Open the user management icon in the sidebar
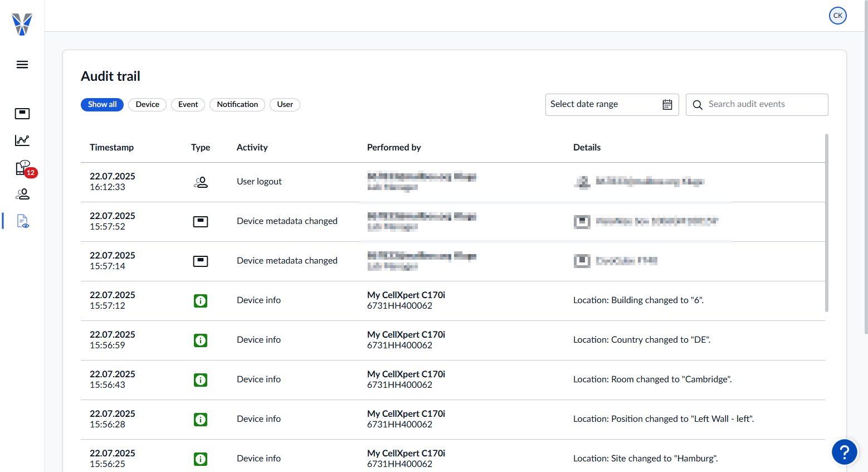Viewport: 868px width, 472px height. [x=22, y=194]
